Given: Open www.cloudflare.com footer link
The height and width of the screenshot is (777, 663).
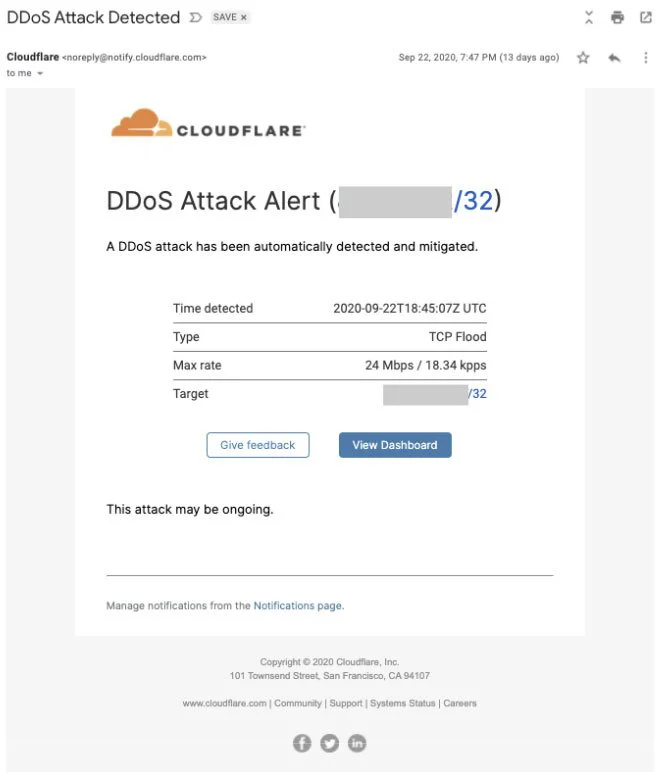Looking at the screenshot, I should (x=224, y=703).
